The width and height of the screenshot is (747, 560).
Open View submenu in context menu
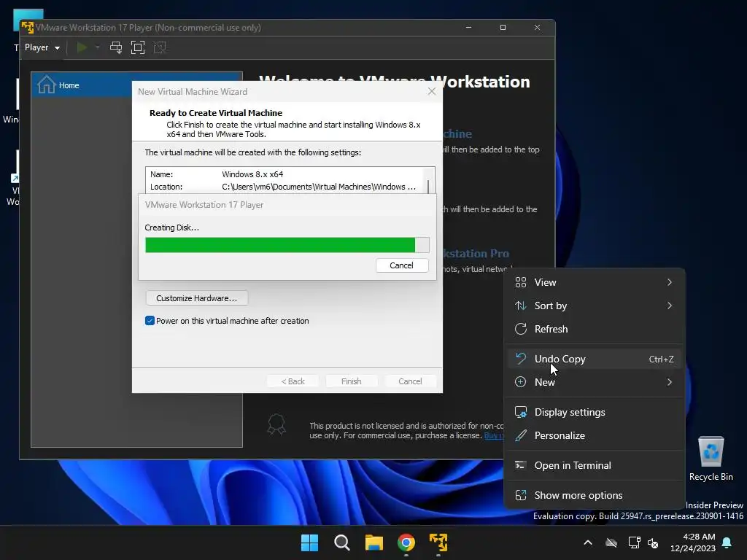coord(594,282)
